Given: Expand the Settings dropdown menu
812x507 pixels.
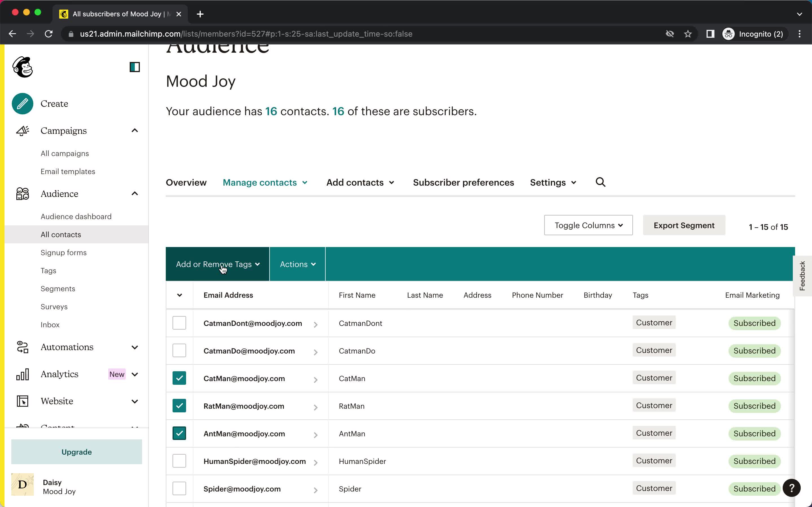Looking at the screenshot, I should click(x=552, y=182).
